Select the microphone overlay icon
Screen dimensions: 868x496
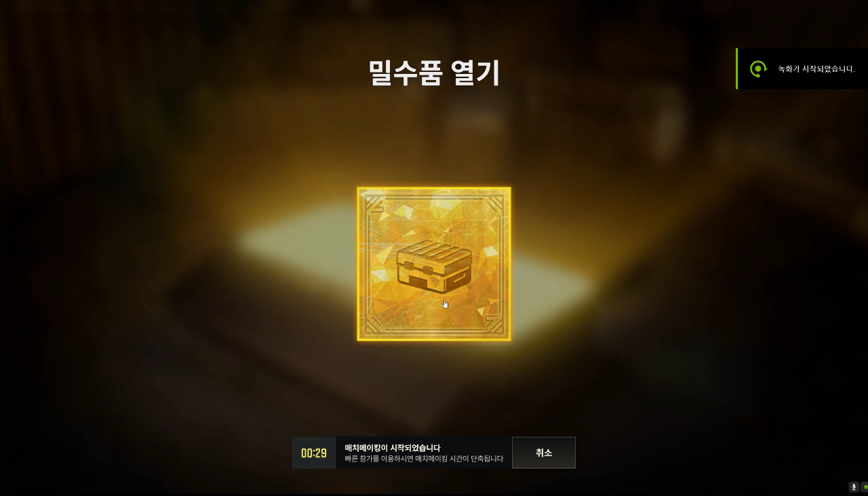click(854, 487)
